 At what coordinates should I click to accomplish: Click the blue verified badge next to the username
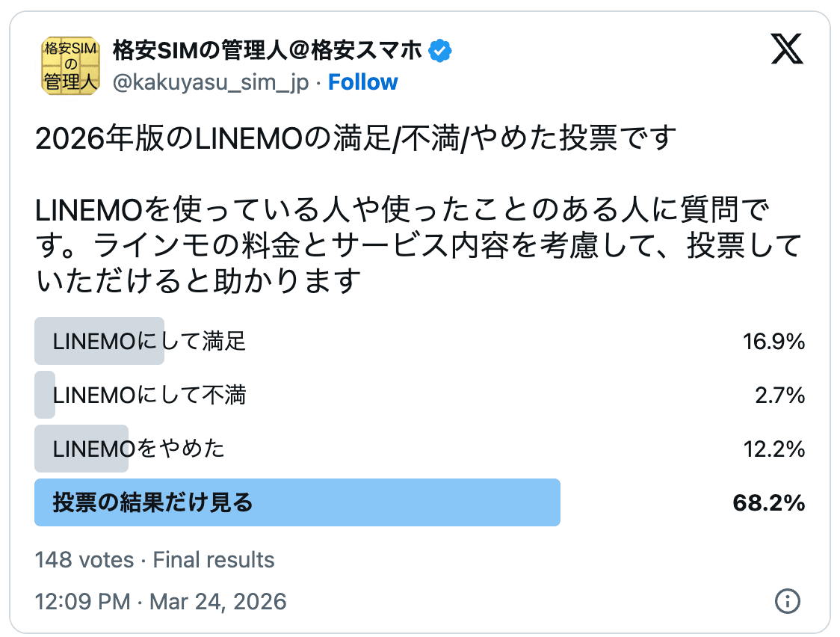(x=441, y=49)
